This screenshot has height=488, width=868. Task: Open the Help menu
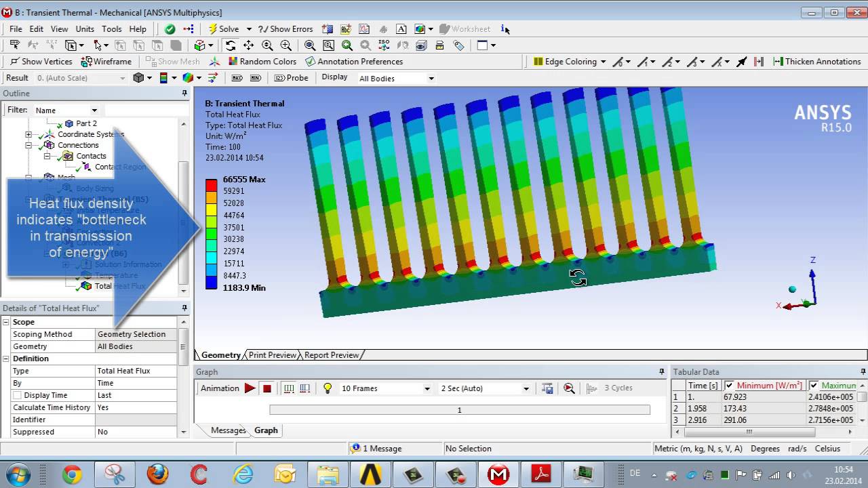click(x=138, y=29)
